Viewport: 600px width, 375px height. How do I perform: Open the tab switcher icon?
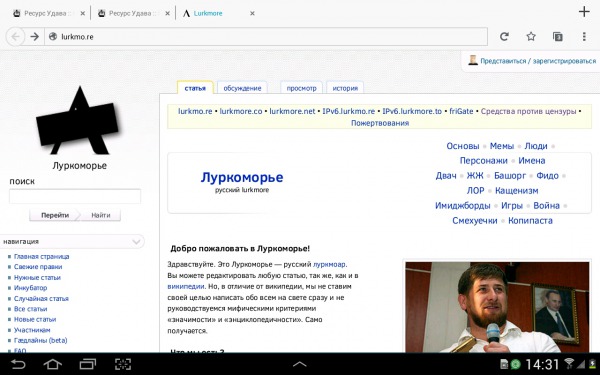coord(558,36)
